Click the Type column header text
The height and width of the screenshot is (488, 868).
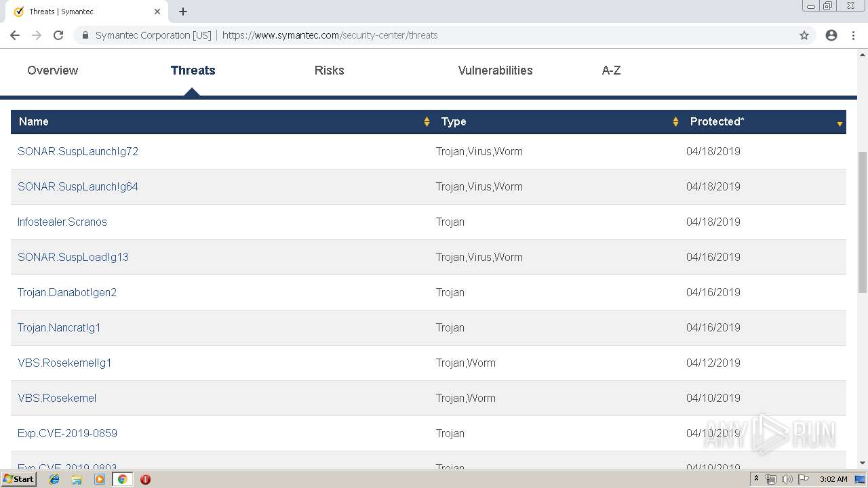pyautogui.click(x=454, y=121)
